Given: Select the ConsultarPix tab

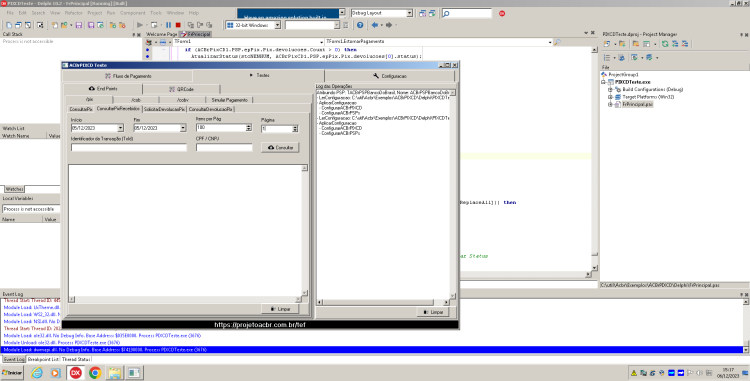Looking at the screenshot, I should click(x=80, y=109).
